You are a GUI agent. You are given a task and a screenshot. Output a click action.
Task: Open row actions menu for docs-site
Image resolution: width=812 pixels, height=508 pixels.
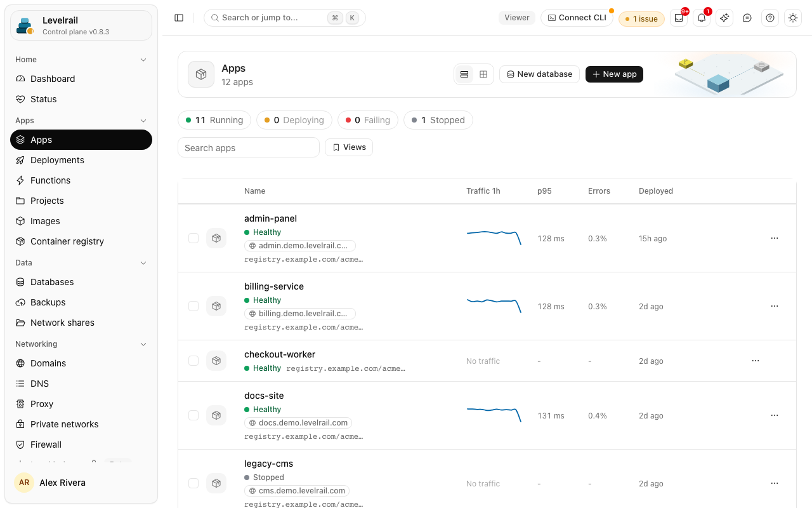click(775, 415)
